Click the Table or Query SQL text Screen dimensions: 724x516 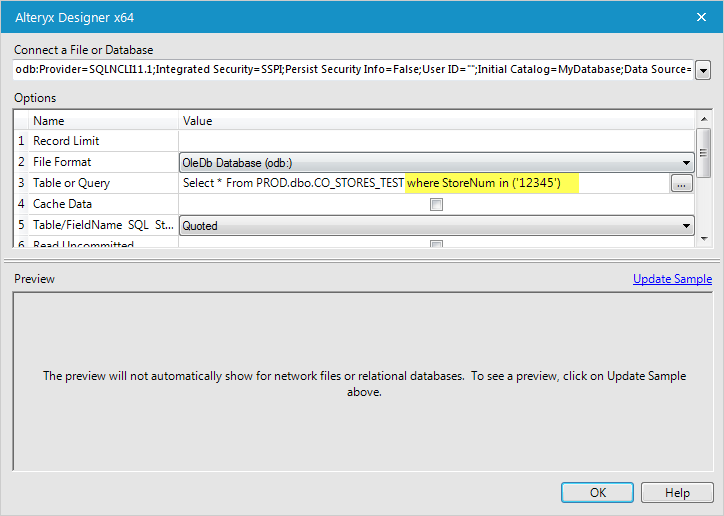coord(372,183)
